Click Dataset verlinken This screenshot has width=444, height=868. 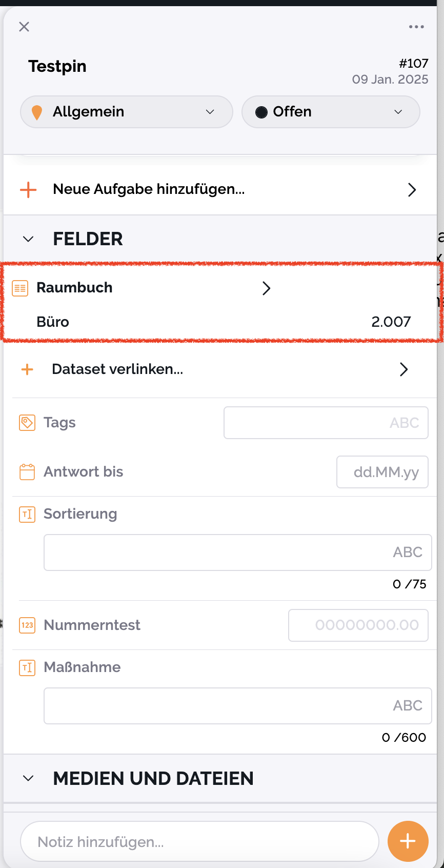[117, 369]
